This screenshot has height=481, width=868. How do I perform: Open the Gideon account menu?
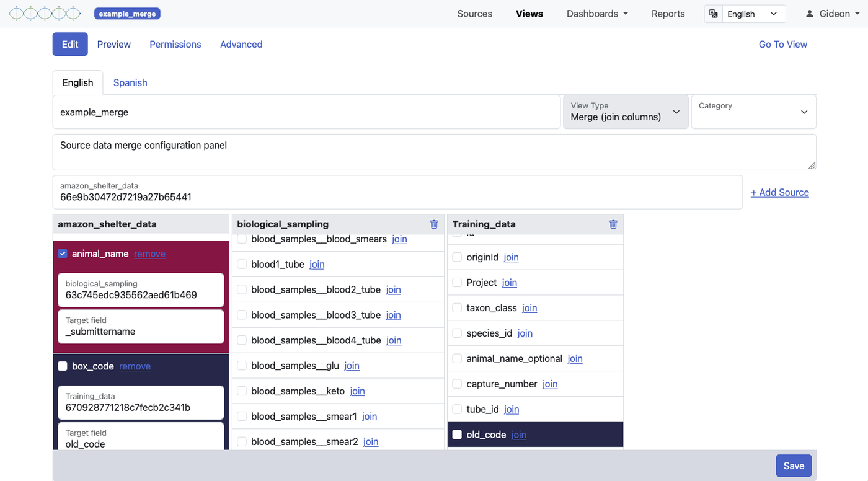click(834, 13)
